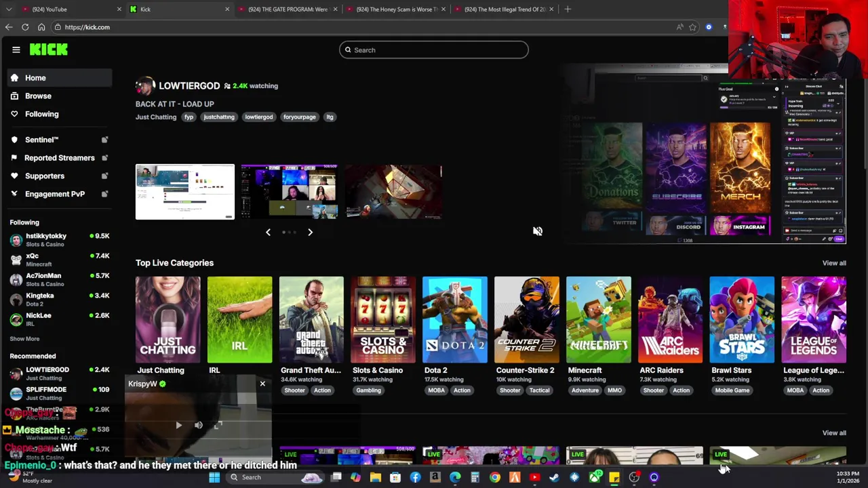Image resolution: width=868 pixels, height=488 pixels.
Task: Select the third featured stream thumbnail
Action: coord(393,192)
